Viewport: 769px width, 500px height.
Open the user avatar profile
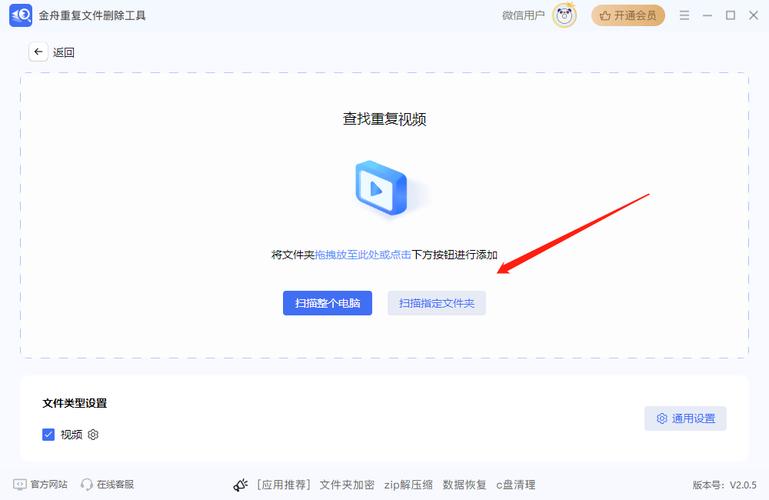click(564, 15)
